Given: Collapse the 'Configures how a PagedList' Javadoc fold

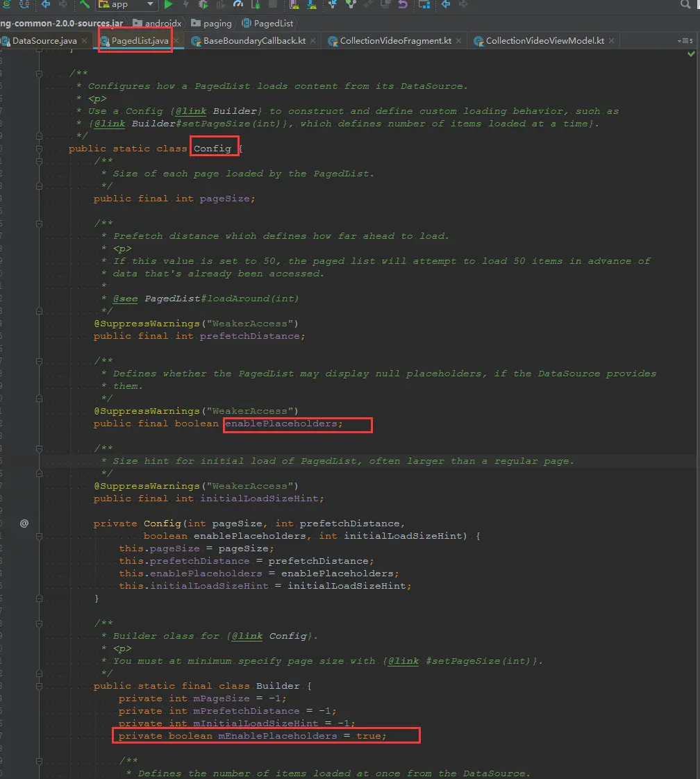Looking at the screenshot, I should (x=40, y=74).
